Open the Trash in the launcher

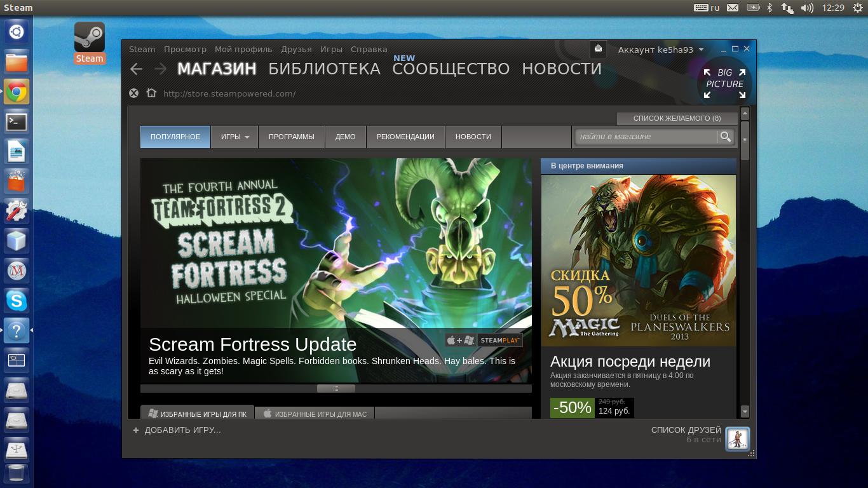(17, 473)
